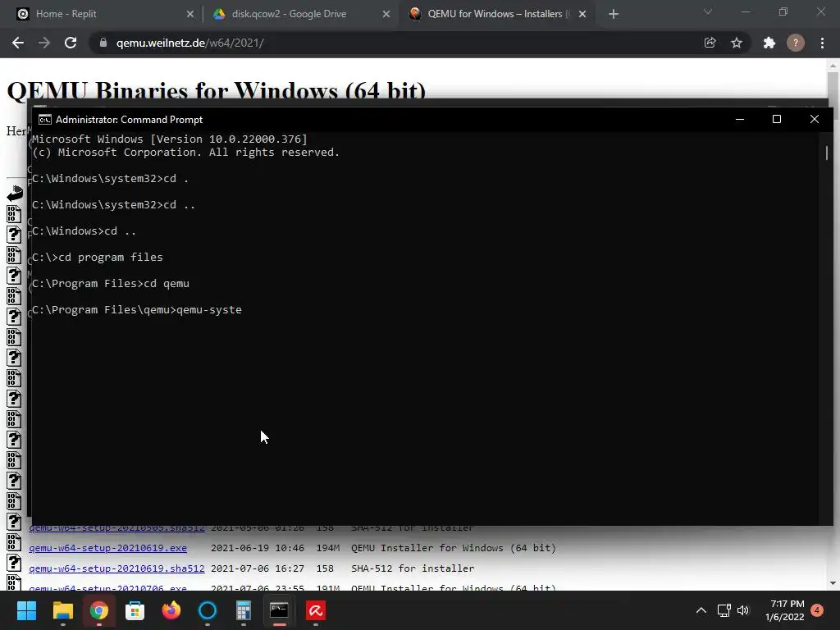The height and width of the screenshot is (630, 840).
Task: Go back in browser history
Action: tap(18, 43)
